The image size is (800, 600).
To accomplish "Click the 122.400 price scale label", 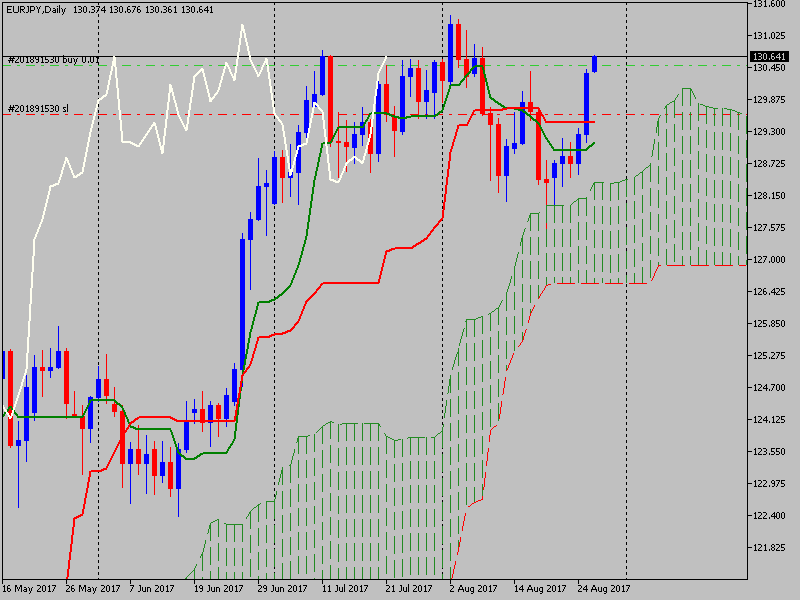I will [x=769, y=516].
